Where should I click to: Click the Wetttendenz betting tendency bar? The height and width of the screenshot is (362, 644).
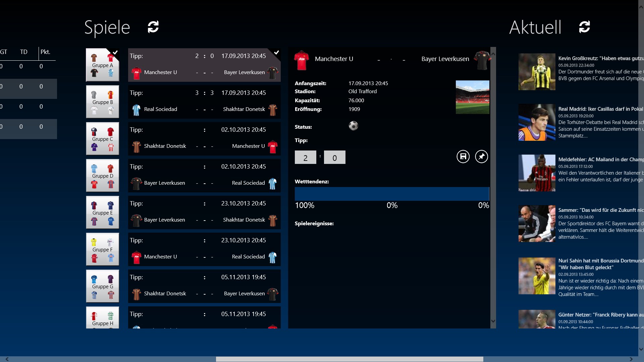click(x=391, y=194)
